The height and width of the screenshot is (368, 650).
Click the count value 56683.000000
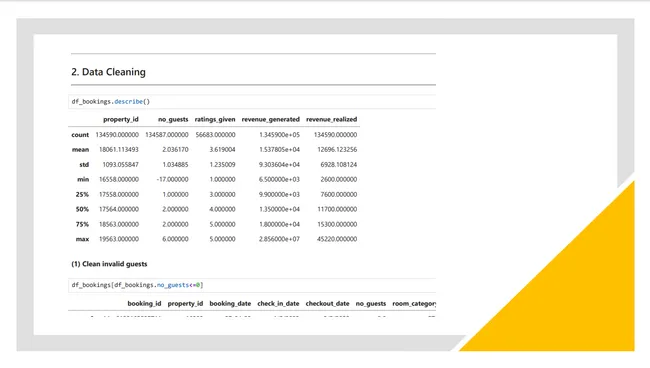click(x=215, y=135)
